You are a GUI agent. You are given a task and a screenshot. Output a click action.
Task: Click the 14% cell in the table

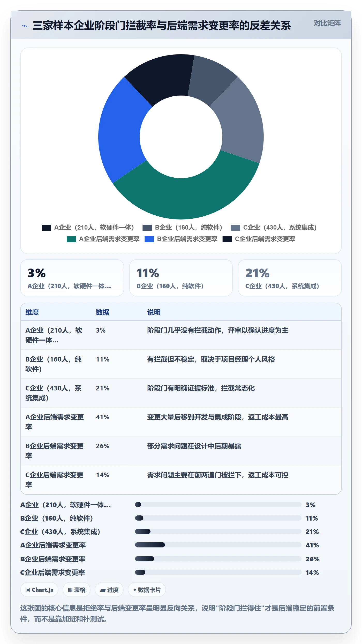tap(103, 475)
